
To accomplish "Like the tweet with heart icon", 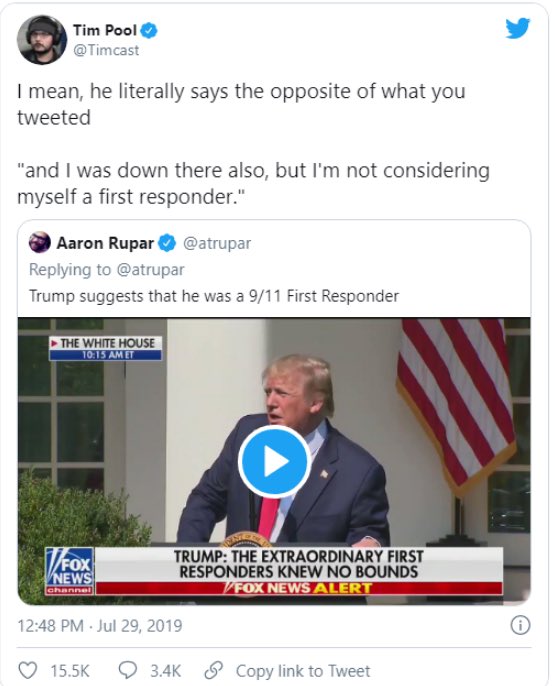I will [x=28, y=670].
